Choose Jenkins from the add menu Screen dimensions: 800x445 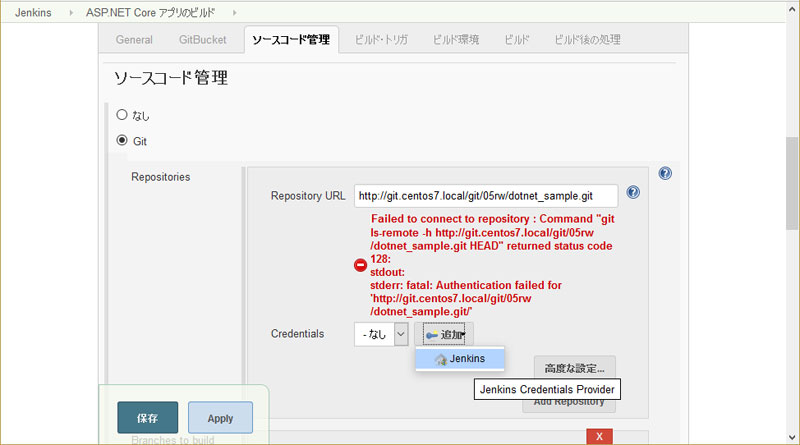(460, 359)
